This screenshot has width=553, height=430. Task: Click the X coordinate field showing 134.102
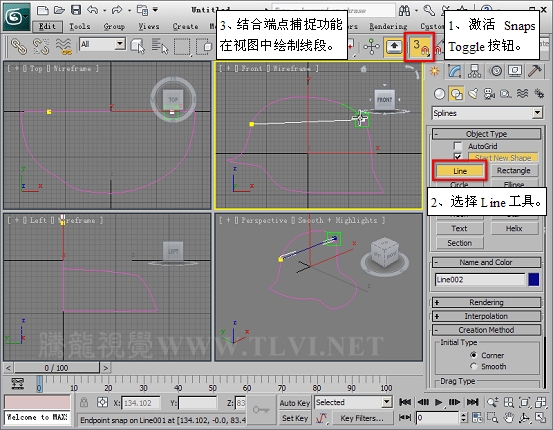click(x=141, y=403)
